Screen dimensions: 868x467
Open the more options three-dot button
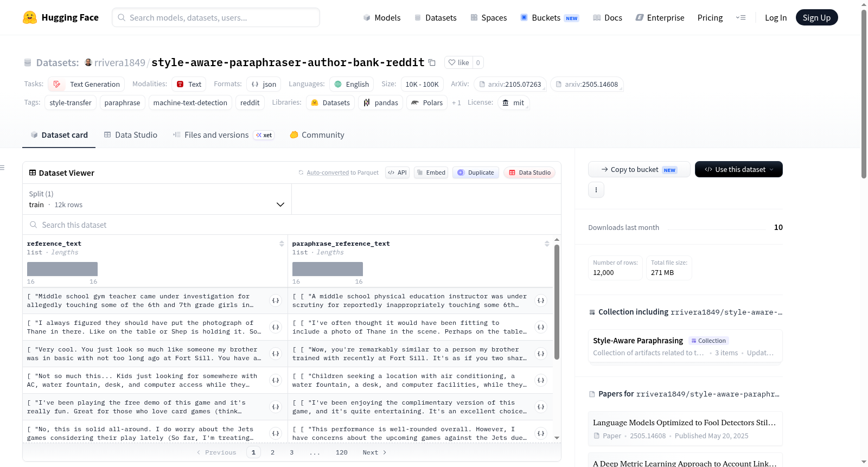tap(596, 190)
